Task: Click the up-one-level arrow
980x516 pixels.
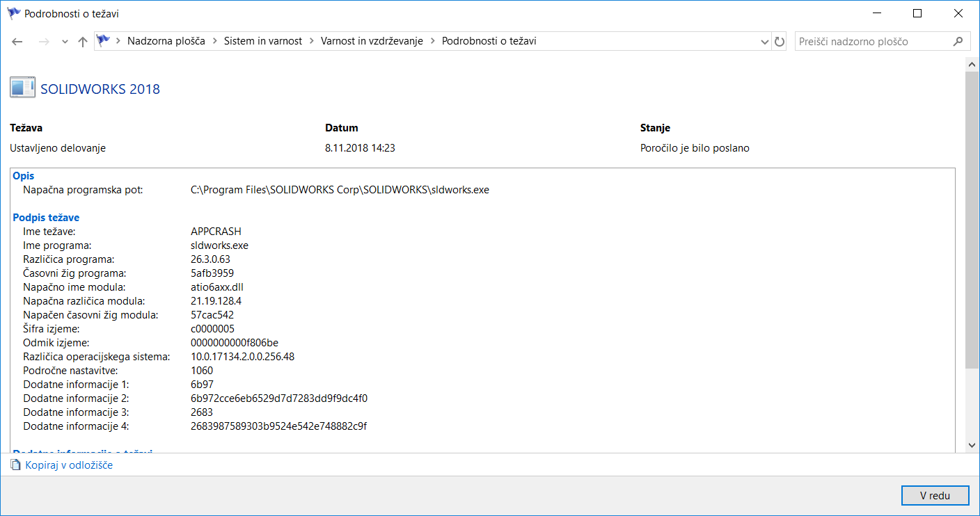Action: (x=82, y=42)
